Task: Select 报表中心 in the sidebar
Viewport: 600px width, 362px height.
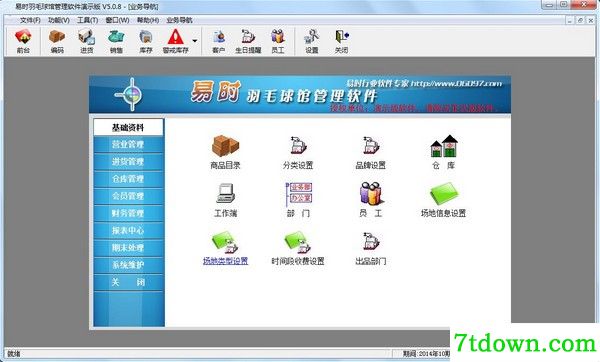Action: (x=128, y=230)
